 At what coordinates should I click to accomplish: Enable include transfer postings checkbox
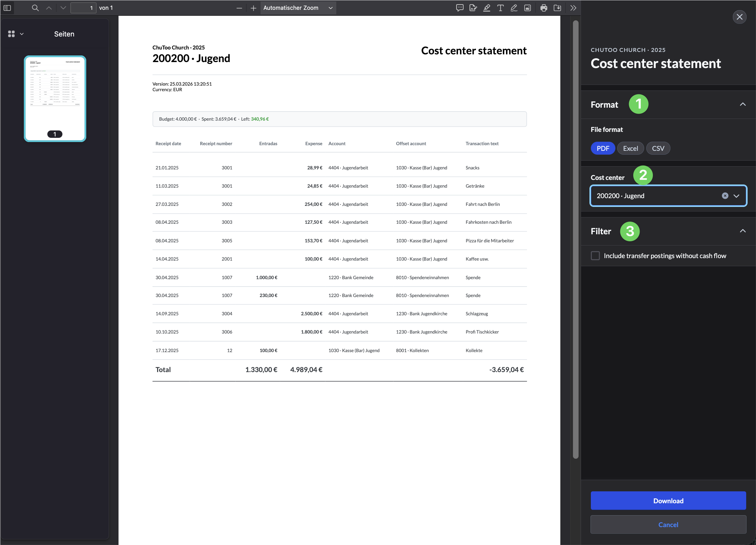(595, 256)
